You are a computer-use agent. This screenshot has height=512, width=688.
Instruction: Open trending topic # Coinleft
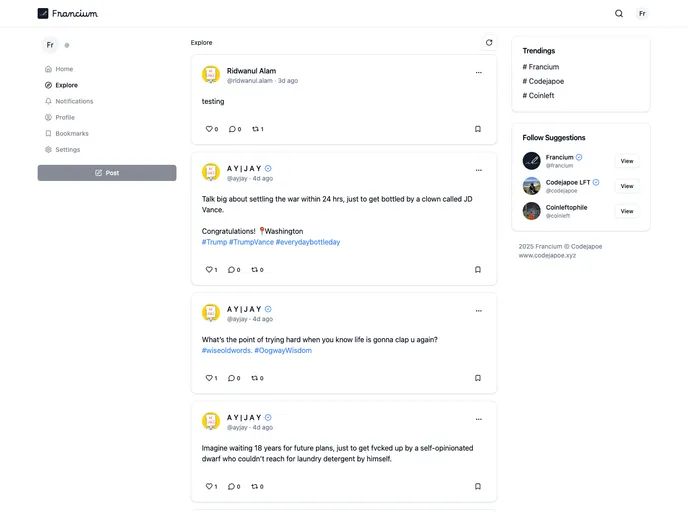pos(538,96)
